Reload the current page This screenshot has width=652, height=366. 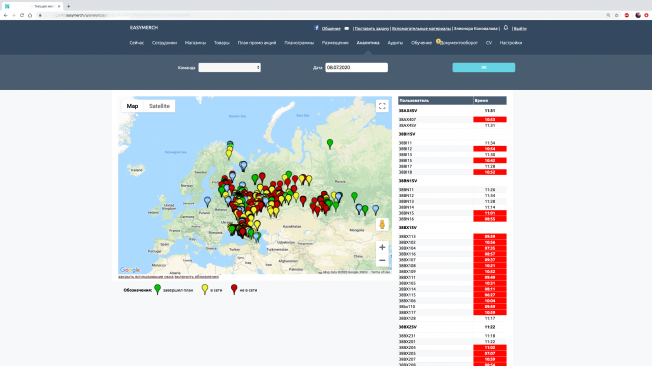pyautogui.click(x=22, y=15)
